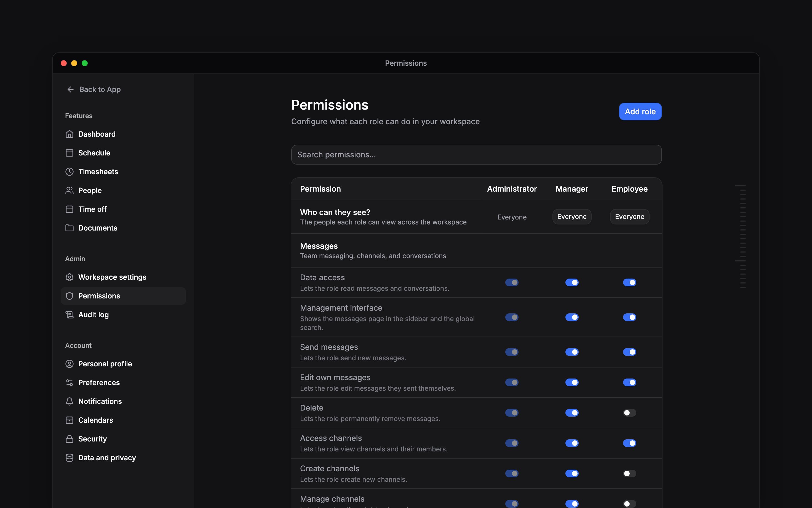This screenshot has height=508, width=812.
Task: Open Workspace settings page
Action: (x=123, y=277)
